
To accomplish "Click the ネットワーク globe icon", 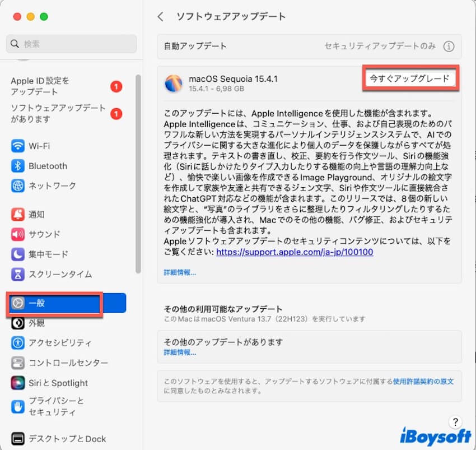I will tap(18, 185).
